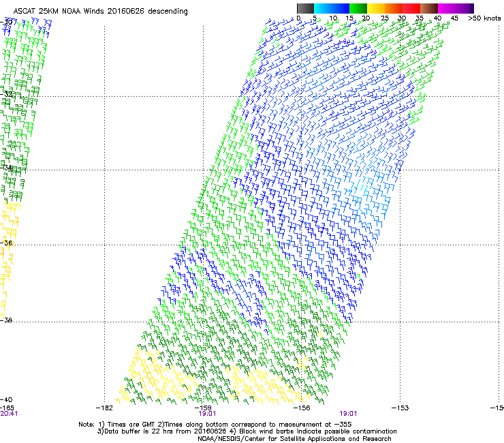Click the -40 latitude axis label

pos(6,399)
